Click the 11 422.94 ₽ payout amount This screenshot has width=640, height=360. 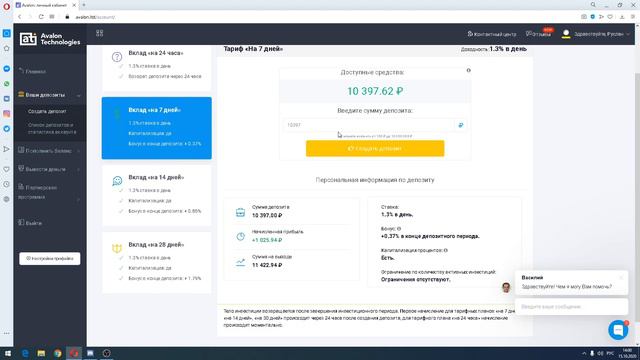[x=267, y=265]
